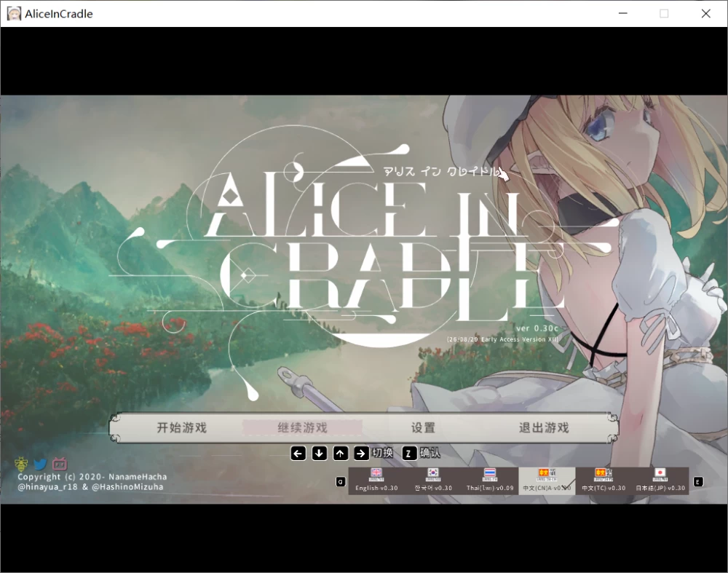728x573 pixels.
Task: Click the E key next-language icon
Action: tap(698, 481)
